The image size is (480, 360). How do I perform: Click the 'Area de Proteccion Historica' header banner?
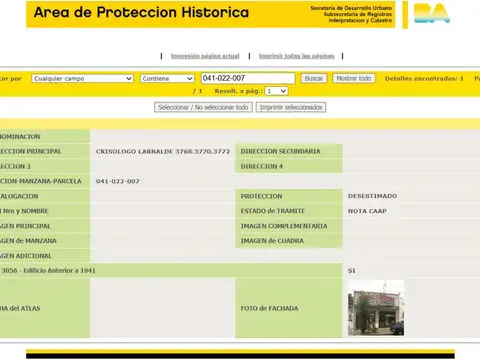point(211,14)
